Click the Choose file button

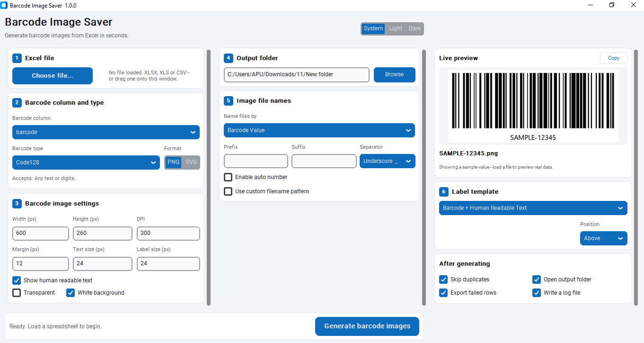coord(53,76)
